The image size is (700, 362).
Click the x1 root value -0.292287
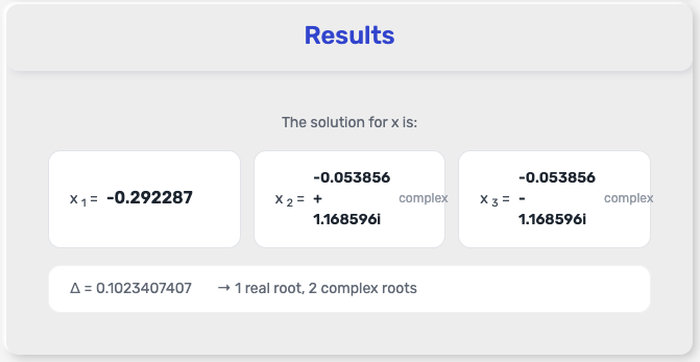[150, 198]
